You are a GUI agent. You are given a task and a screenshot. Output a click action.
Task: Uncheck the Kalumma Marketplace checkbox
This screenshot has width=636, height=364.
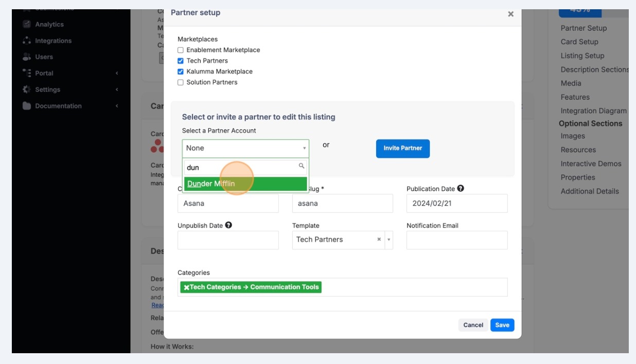[181, 71]
